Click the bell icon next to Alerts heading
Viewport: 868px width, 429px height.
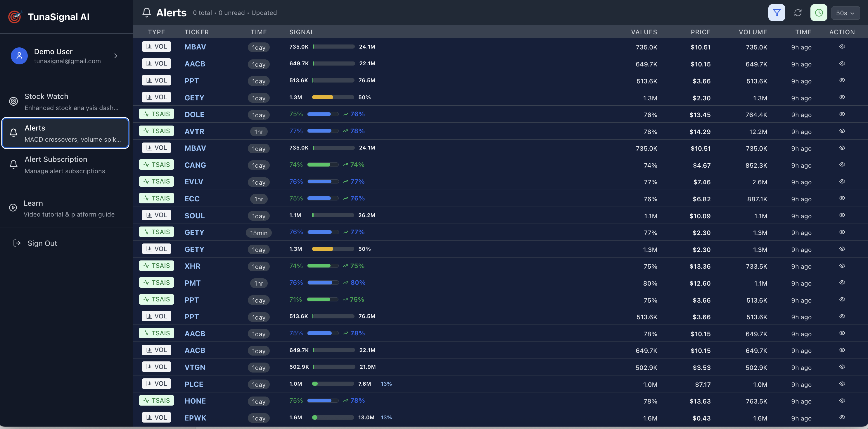click(x=147, y=12)
